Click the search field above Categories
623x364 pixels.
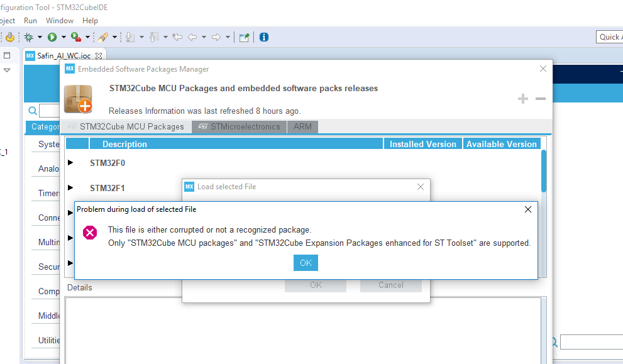[x=50, y=111]
